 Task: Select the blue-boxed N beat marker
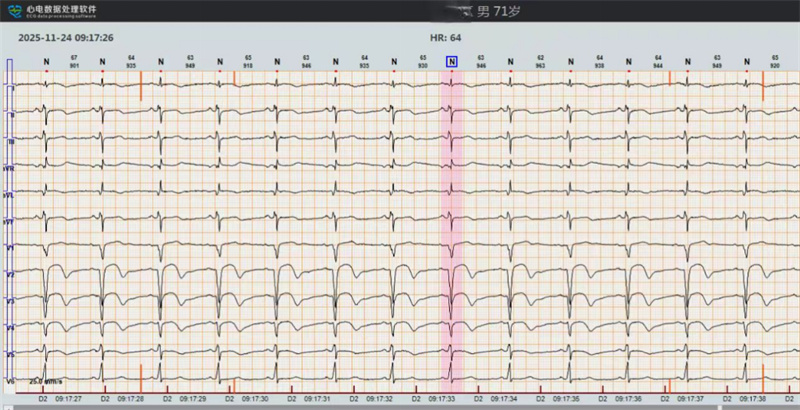pyautogui.click(x=452, y=62)
